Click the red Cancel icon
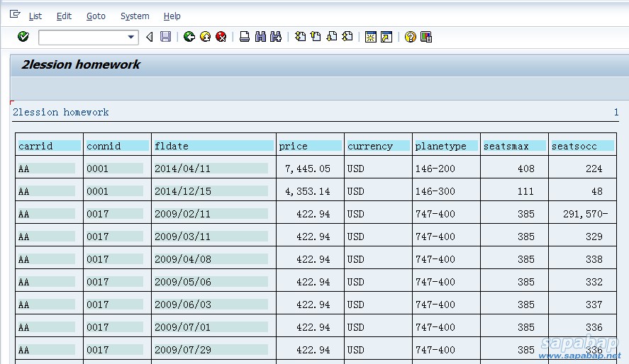This screenshot has height=364, width=629. point(221,37)
